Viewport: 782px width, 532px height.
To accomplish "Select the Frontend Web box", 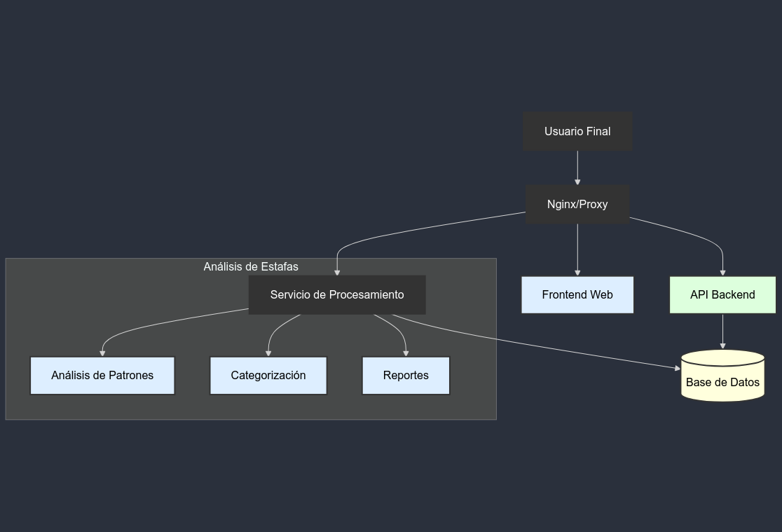I will point(577,295).
